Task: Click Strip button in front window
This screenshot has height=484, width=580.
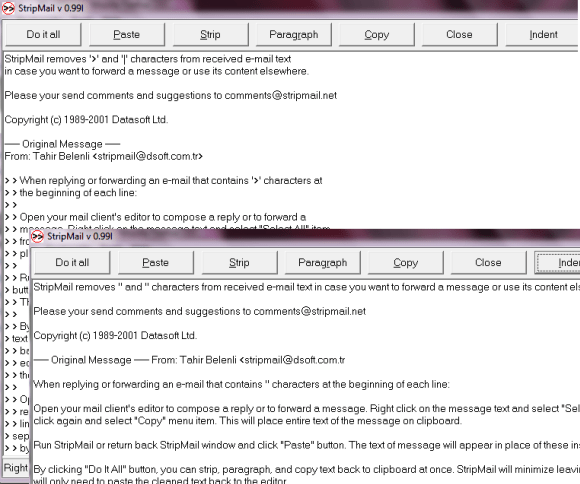Action: 239,262
